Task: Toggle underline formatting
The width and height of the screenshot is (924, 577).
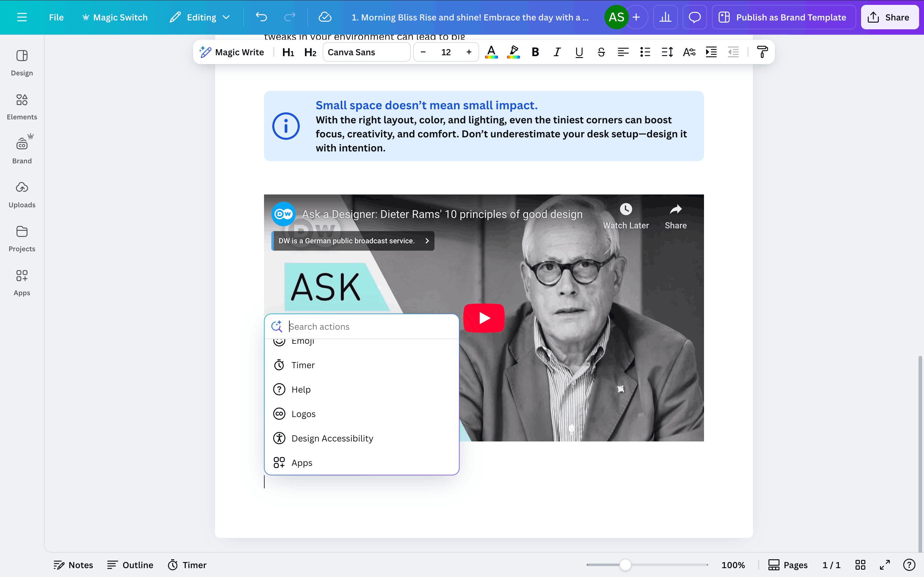Action: tap(579, 52)
